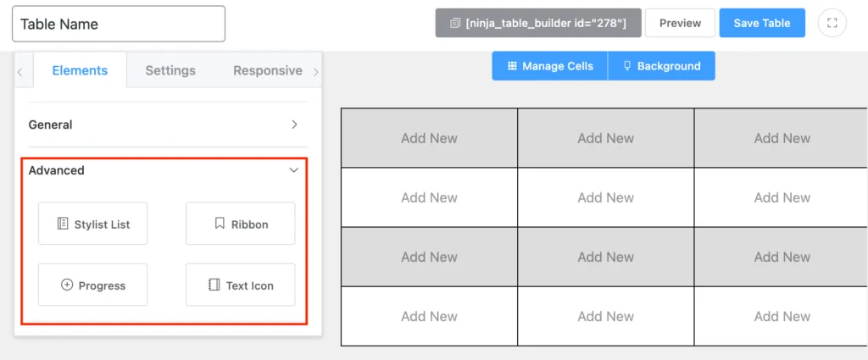Viewport: 868px width, 360px height.
Task: Open the Background settings
Action: (x=661, y=66)
